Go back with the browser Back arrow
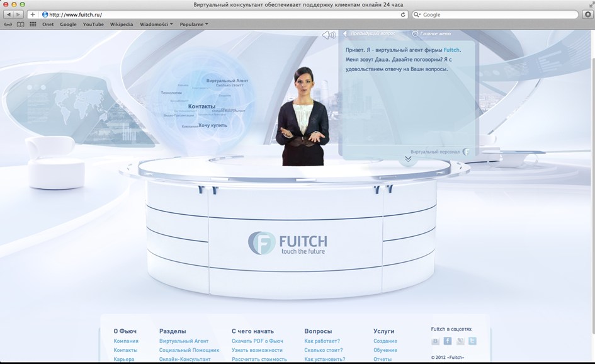 point(9,14)
